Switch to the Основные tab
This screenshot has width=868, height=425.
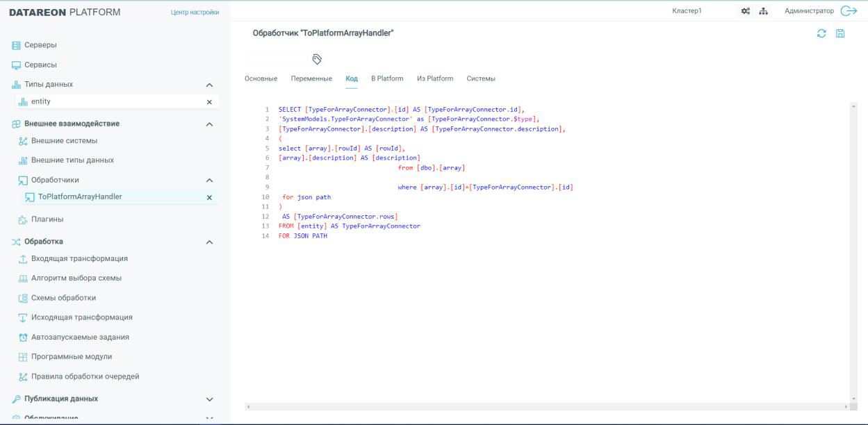pos(261,78)
